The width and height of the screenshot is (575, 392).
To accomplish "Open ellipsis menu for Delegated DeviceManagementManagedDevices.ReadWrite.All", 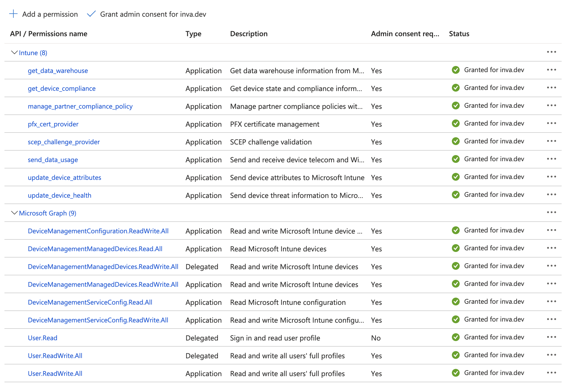I will [x=551, y=266].
